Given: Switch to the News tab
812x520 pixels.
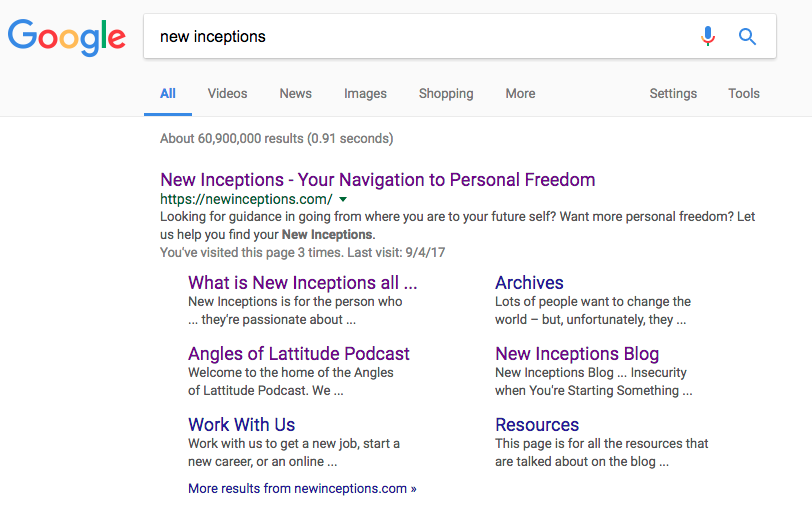Looking at the screenshot, I should [x=295, y=93].
